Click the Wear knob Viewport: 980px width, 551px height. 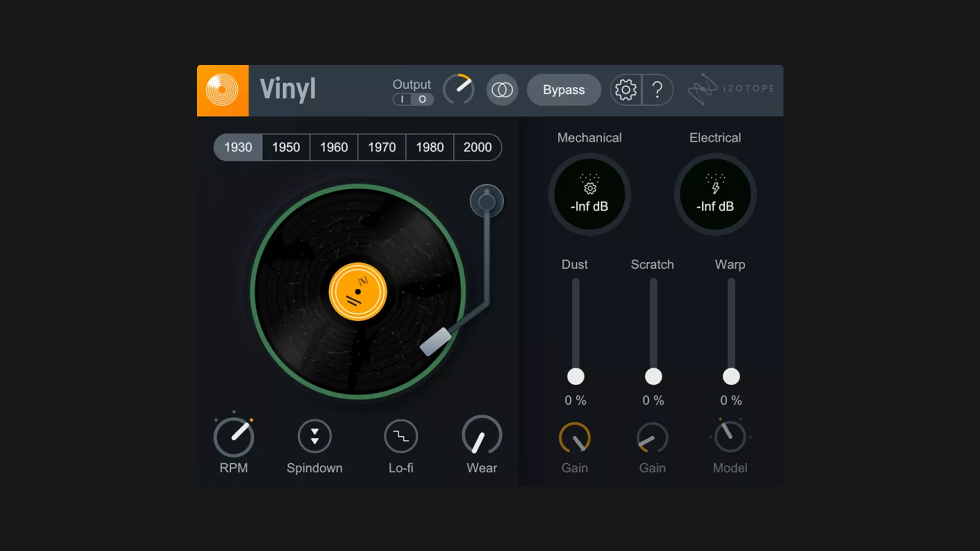point(482,435)
